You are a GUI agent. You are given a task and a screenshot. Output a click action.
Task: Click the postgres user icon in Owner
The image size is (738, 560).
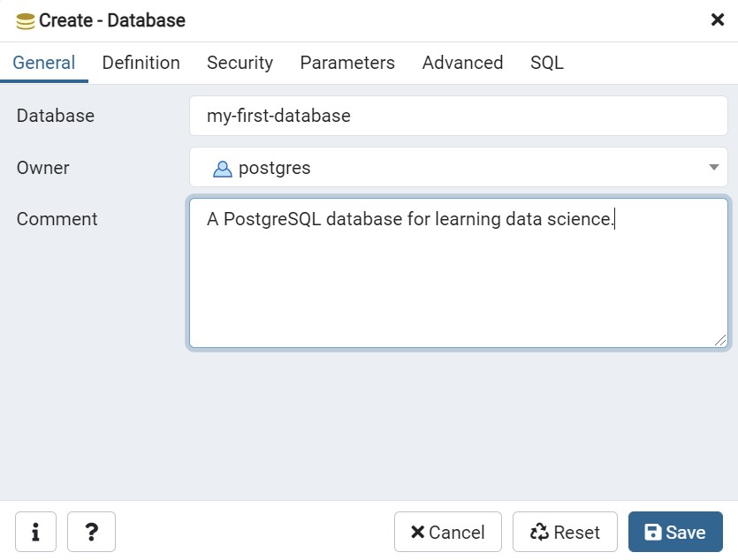(x=223, y=168)
